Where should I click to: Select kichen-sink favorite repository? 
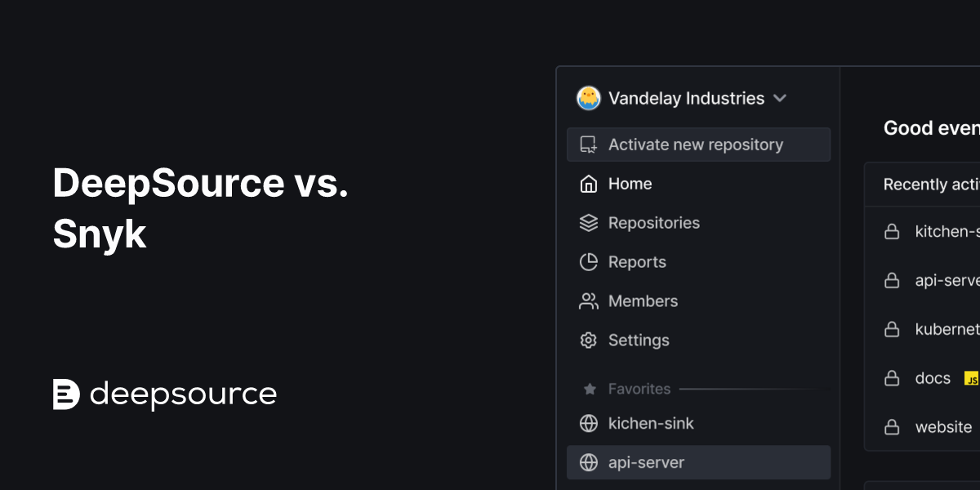click(x=651, y=423)
